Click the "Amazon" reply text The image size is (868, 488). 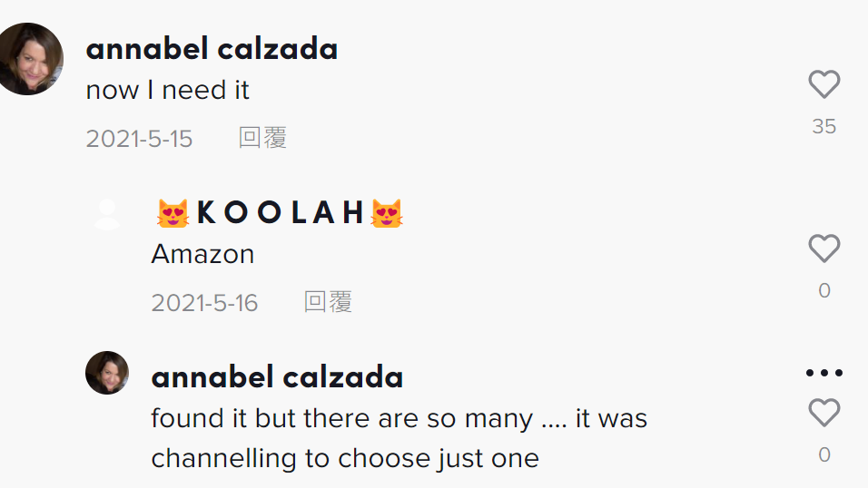coord(202,254)
